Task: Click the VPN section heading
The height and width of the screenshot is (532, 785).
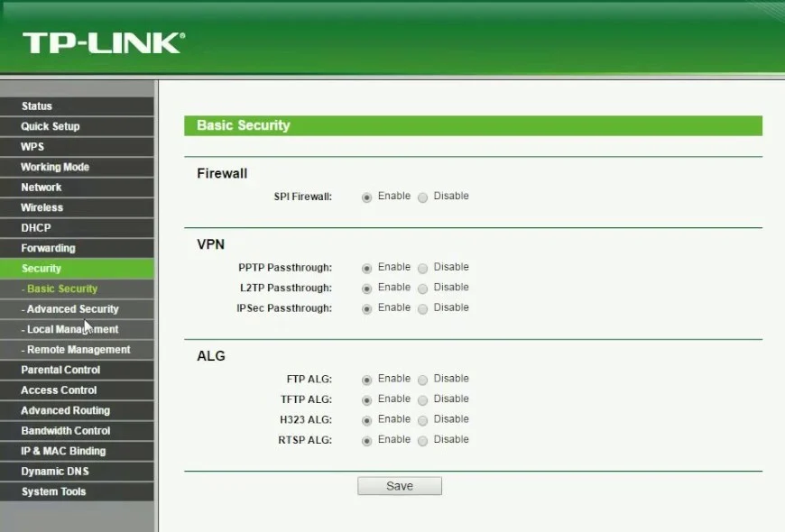Action: tap(211, 244)
